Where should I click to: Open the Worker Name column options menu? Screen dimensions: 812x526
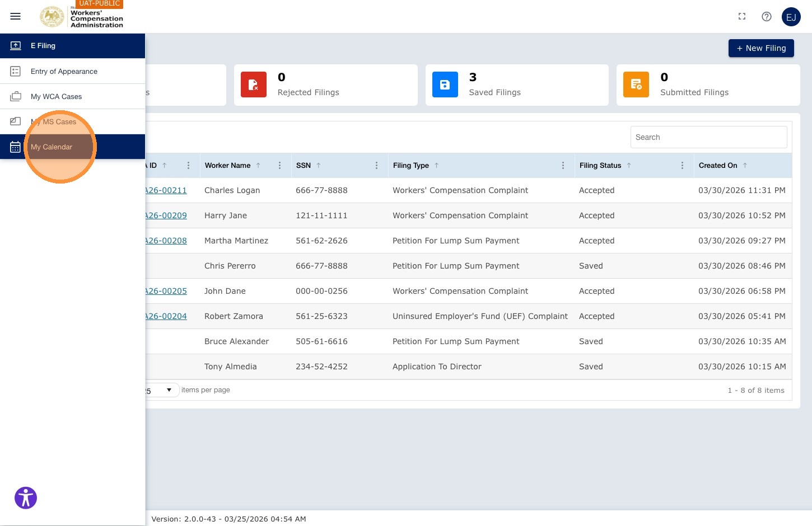[279, 166]
